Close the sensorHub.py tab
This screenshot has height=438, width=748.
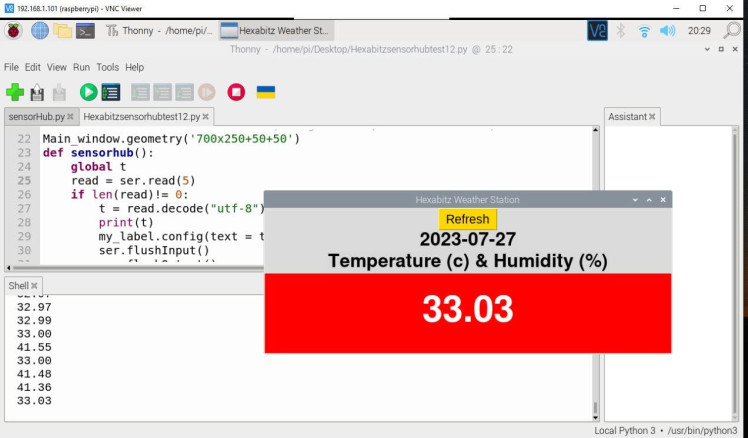(x=71, y=116)
